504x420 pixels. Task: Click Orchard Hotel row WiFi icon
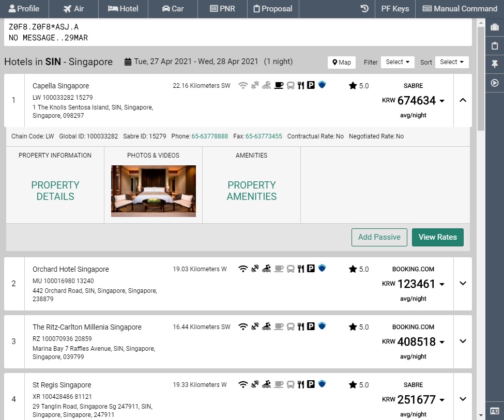pyautogui.click(x=243, y=269)
